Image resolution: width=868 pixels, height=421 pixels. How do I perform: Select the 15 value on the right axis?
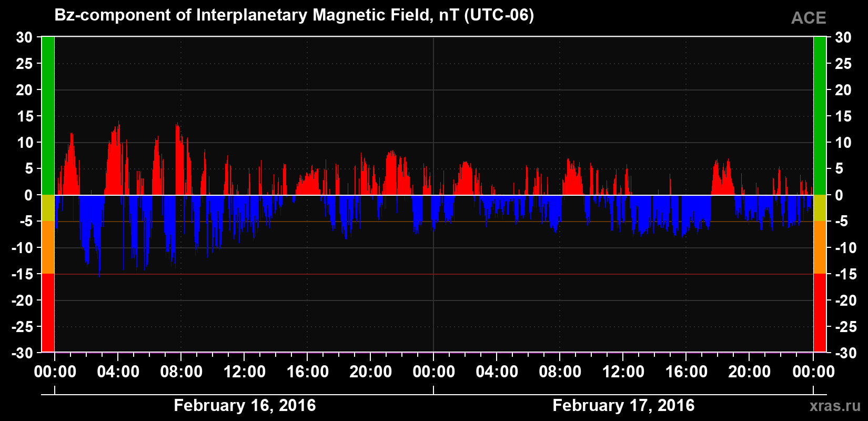coord(843,116)
